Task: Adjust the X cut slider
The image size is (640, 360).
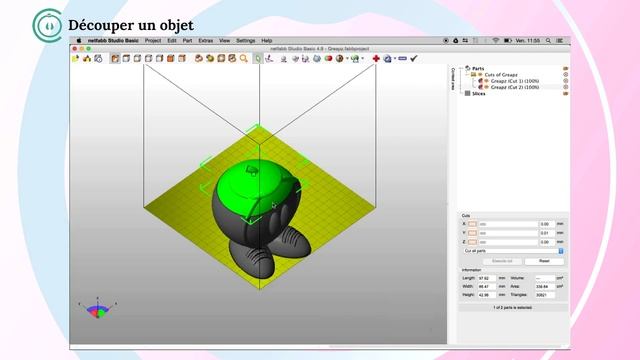Action: pos(508,224)
